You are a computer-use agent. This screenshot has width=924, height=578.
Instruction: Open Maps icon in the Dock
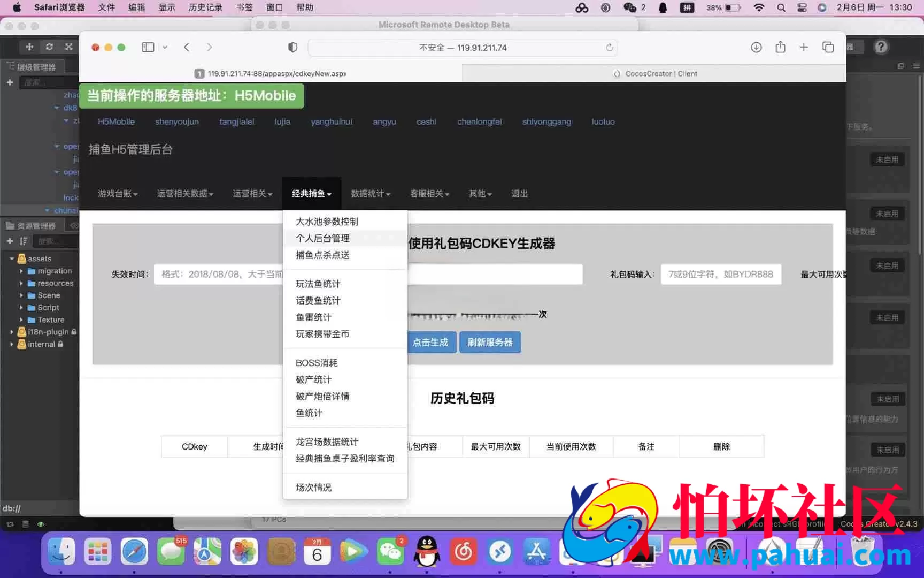(207, 552)
